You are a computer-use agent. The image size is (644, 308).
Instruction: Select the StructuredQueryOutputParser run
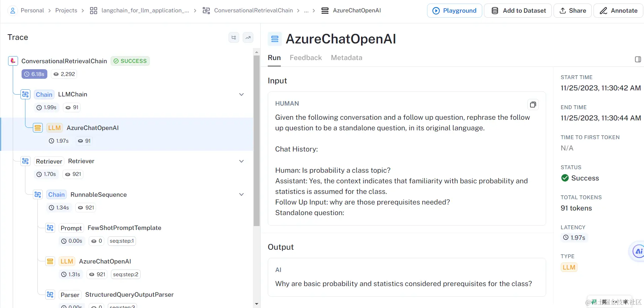pyautogui.click(x=129, y=295)
